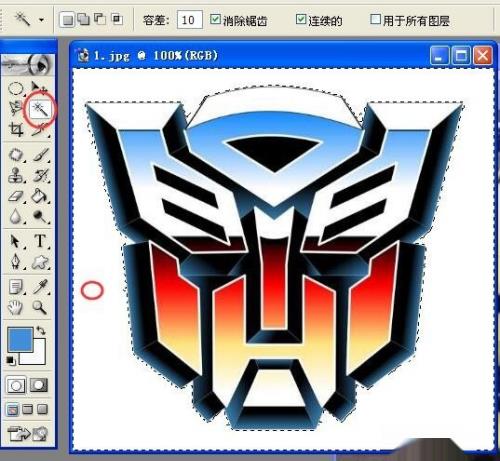Enable the 用于所有图层 checkbox
Screen dimensions: 500x461
[375, 19]
